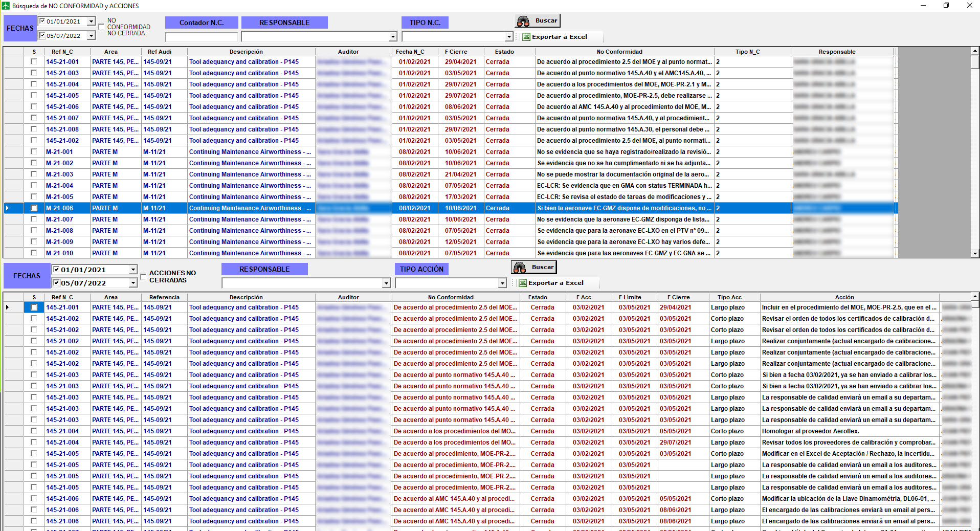This screenshot has height=531, width=980.
Task: Click the Contador N.C. button
Action: pyautogui.click(x=202, y=23)
